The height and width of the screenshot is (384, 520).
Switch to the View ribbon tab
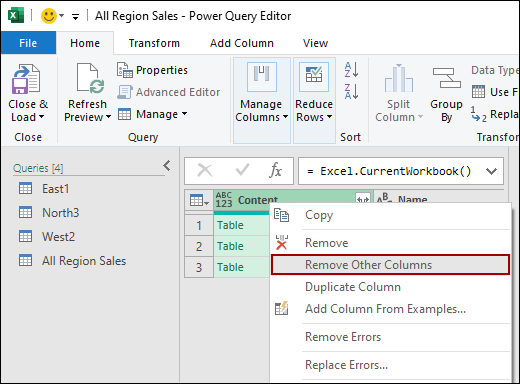[315, 43]
